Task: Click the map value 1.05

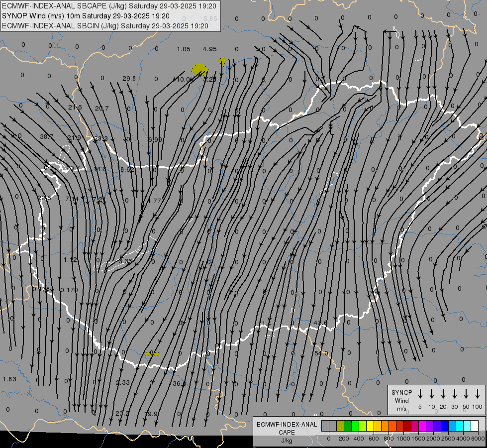Action: pos(184,49)
